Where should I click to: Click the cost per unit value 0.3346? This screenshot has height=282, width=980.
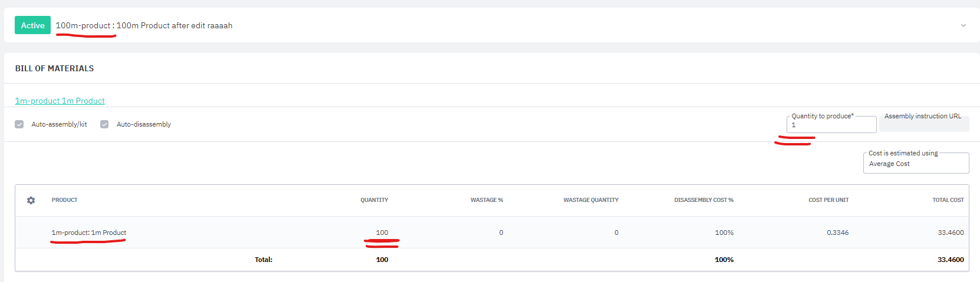[x=837, y=233]
